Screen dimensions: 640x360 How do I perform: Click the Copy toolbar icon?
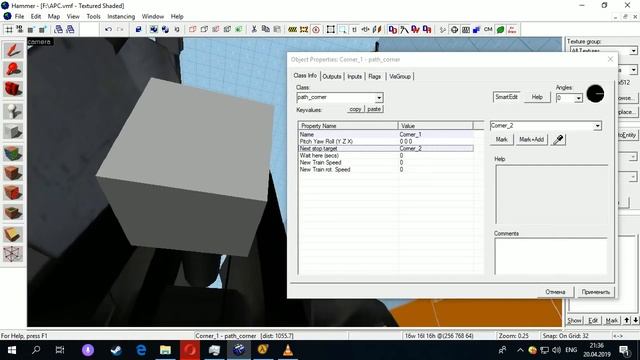[266, 29]
